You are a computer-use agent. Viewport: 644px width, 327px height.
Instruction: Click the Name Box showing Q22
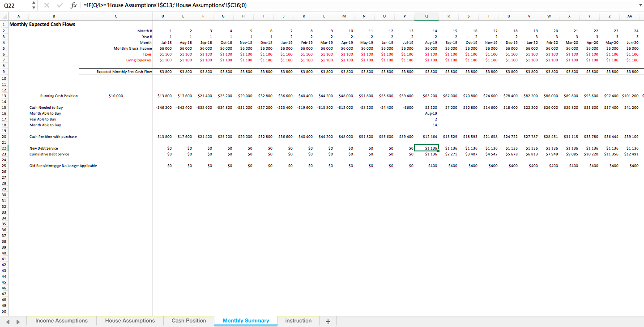pos(13,6)
